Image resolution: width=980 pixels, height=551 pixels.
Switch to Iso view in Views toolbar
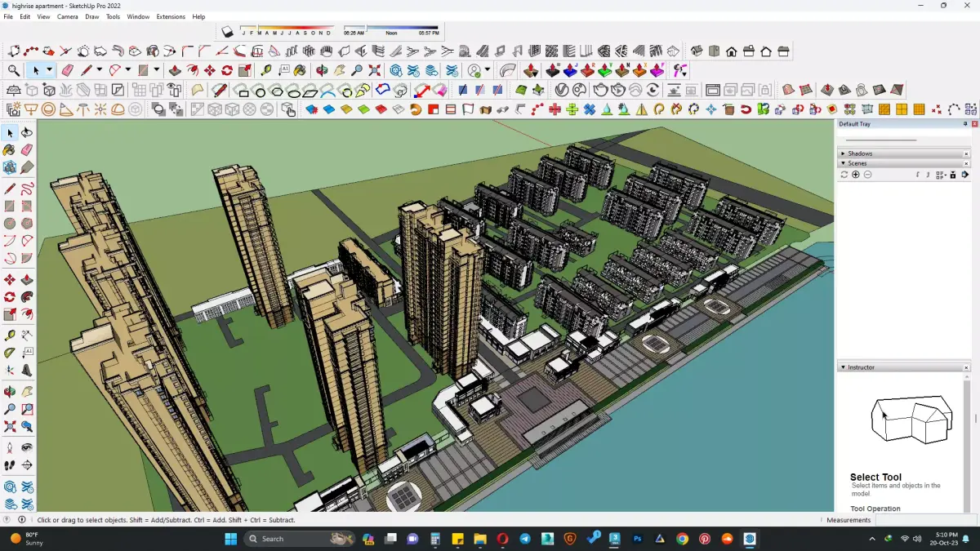point(697,51)
